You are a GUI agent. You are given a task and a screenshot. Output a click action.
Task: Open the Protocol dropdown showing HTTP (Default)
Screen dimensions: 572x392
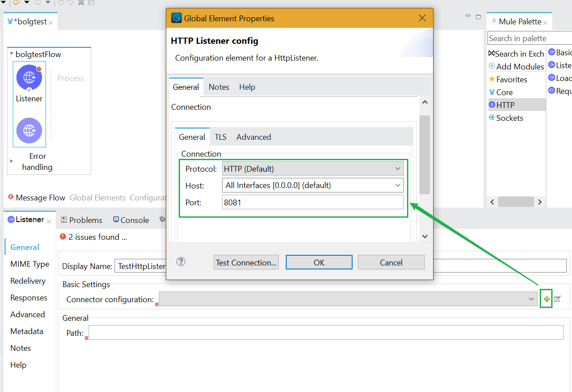tap(313, 169)
